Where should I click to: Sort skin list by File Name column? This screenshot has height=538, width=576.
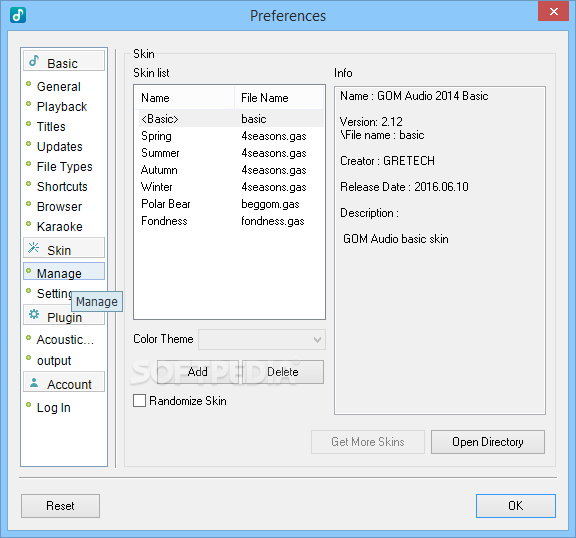click(279, 98)
